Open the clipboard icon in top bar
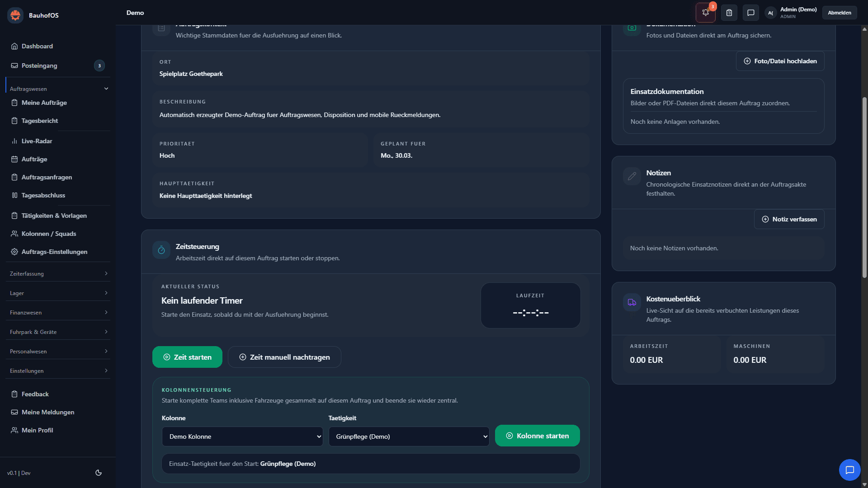This screenshot has height=488, width=868. pos(729,13)
